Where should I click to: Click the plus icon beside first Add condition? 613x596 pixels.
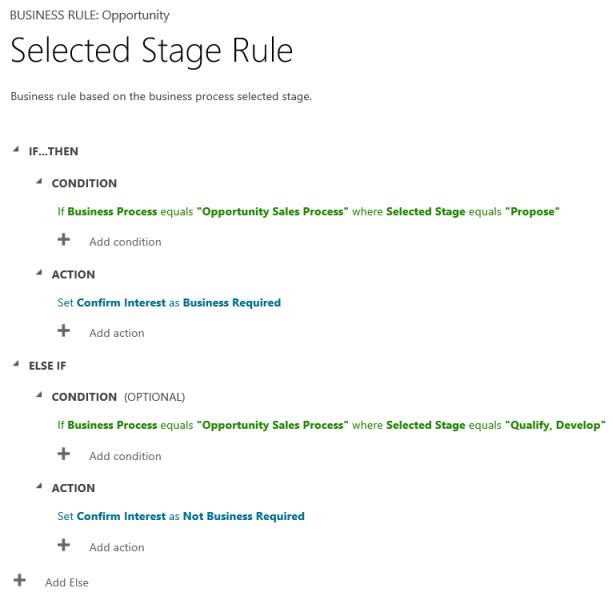pos(64,240)
